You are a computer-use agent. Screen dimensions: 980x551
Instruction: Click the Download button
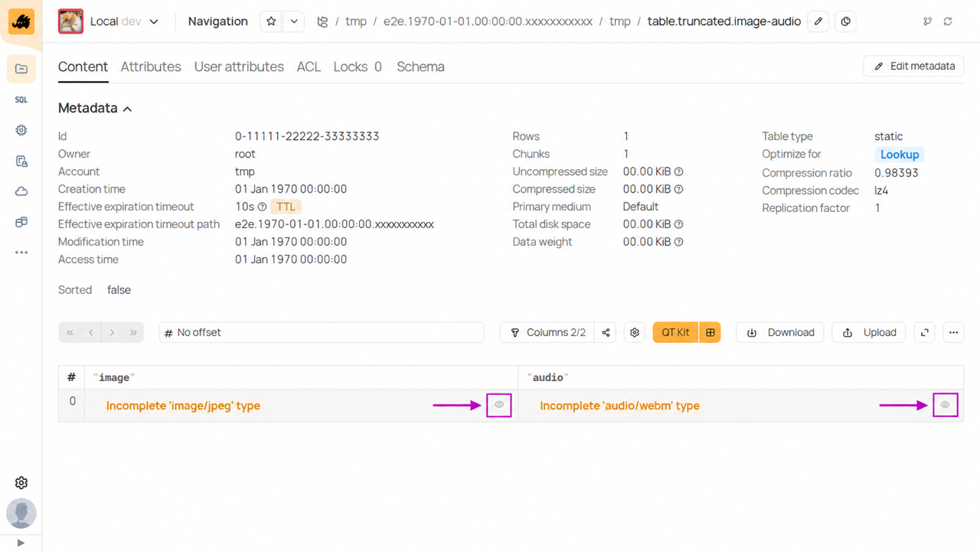[x=780, y=332]
